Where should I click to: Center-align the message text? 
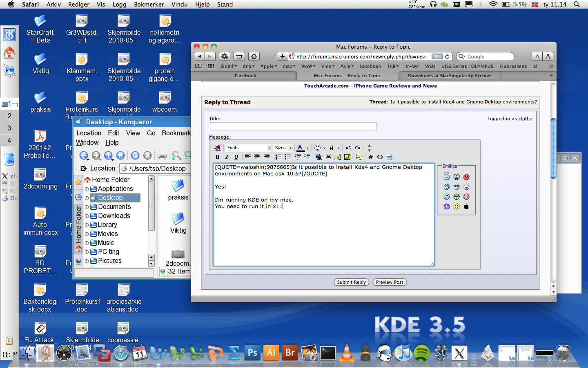[257, 157]
